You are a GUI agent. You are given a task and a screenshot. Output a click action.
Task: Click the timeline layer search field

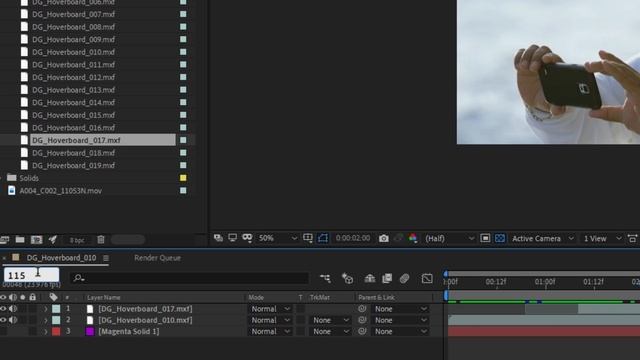[189, 278]
